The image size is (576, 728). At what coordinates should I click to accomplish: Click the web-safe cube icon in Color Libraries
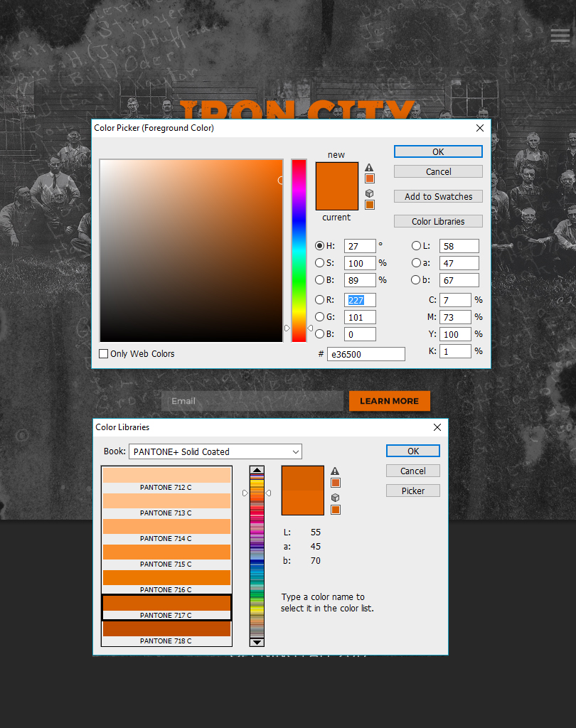(x=335, y=498)
